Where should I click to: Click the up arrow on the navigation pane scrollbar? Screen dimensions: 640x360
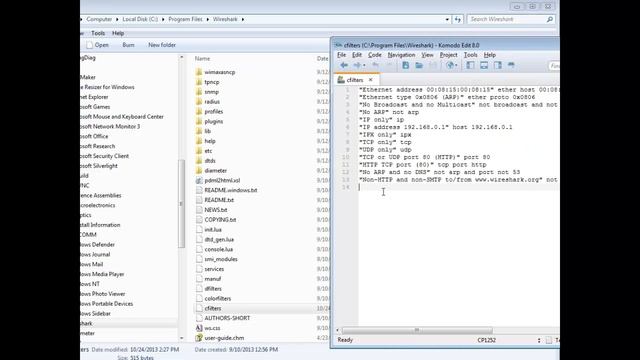182,58
